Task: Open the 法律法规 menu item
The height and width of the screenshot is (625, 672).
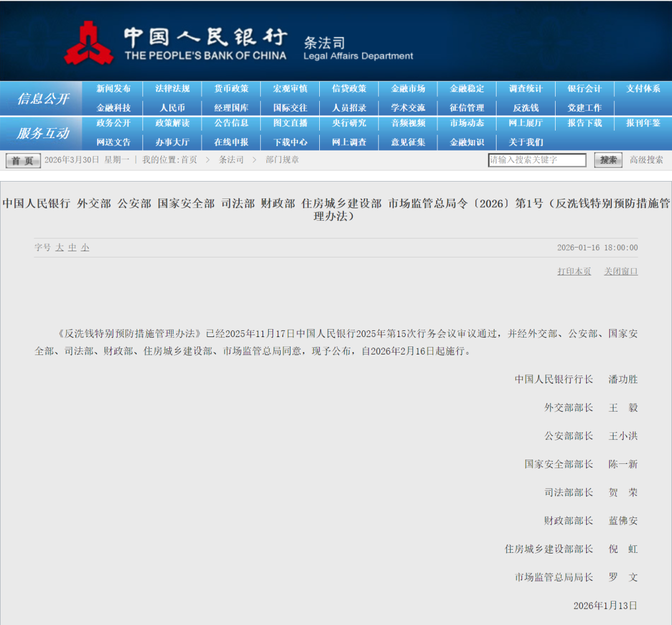Action: coord(172,89)
